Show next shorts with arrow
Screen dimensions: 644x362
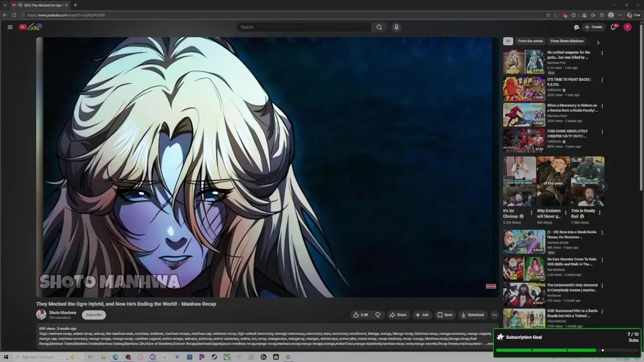coord(603,187)
